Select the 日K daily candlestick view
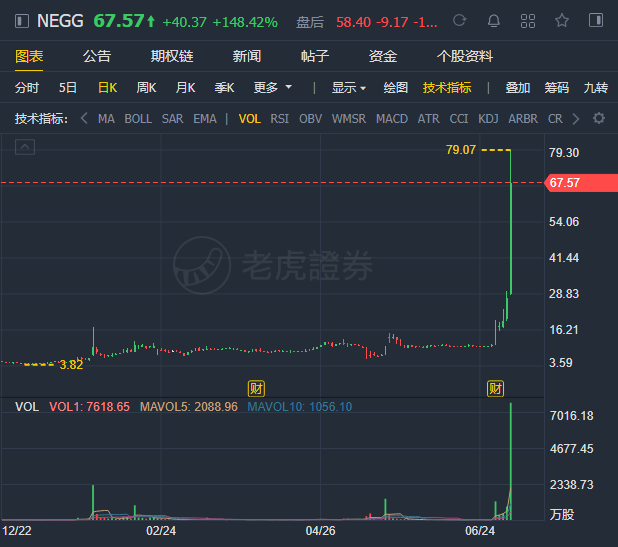 click(x=108, y=87)
